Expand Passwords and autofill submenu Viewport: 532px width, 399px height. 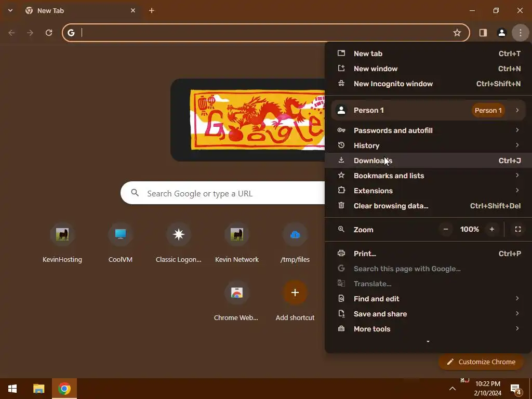click(428, 130)
